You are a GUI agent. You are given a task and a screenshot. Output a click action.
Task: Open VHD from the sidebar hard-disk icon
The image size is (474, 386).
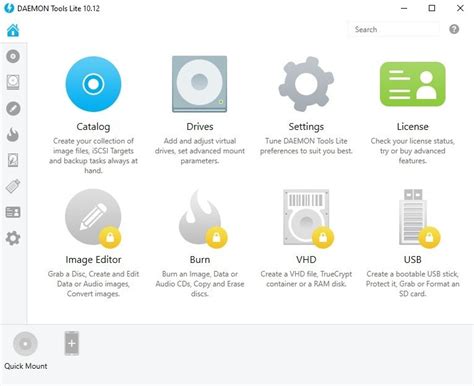pos(13,160)
